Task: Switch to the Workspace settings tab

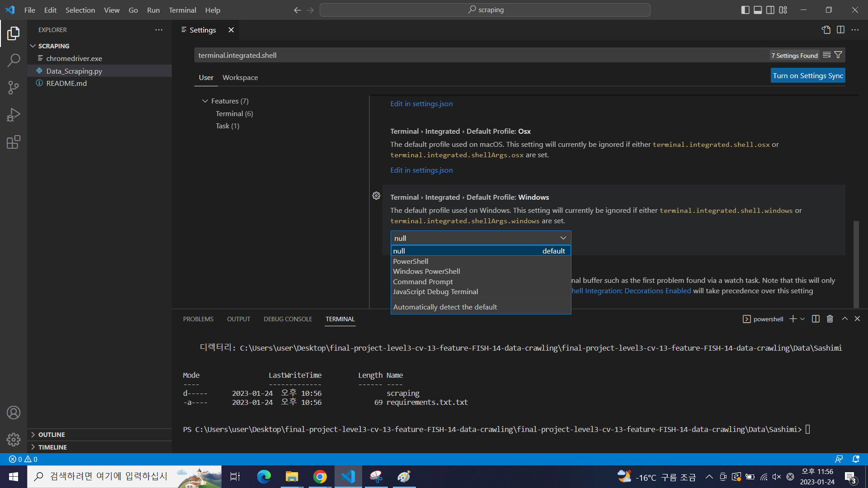Action: tap(240, 78)
